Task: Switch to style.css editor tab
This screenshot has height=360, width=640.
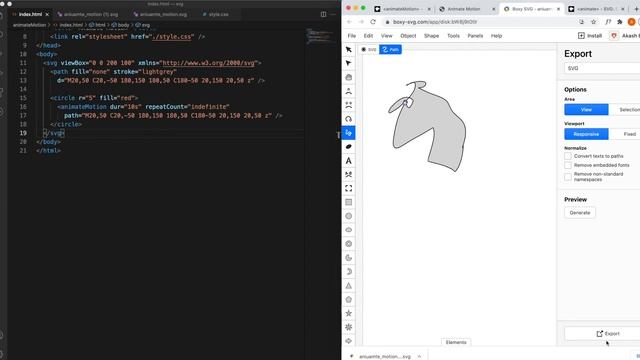Action: [218, 14]
